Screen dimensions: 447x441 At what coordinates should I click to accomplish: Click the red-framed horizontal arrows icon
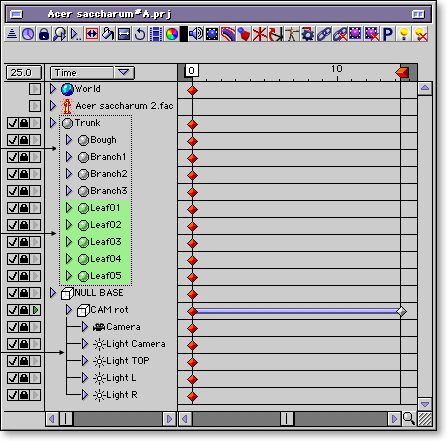tap(92, 34)
